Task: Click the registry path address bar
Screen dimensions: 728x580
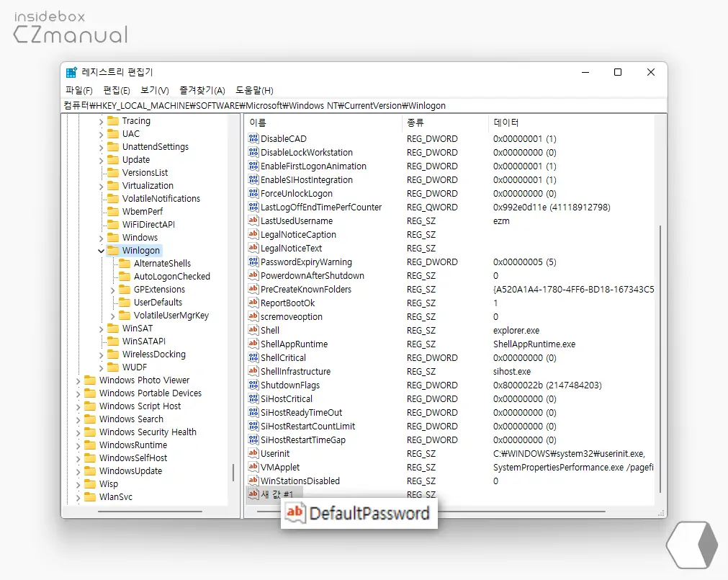Action: click(360, 105)
